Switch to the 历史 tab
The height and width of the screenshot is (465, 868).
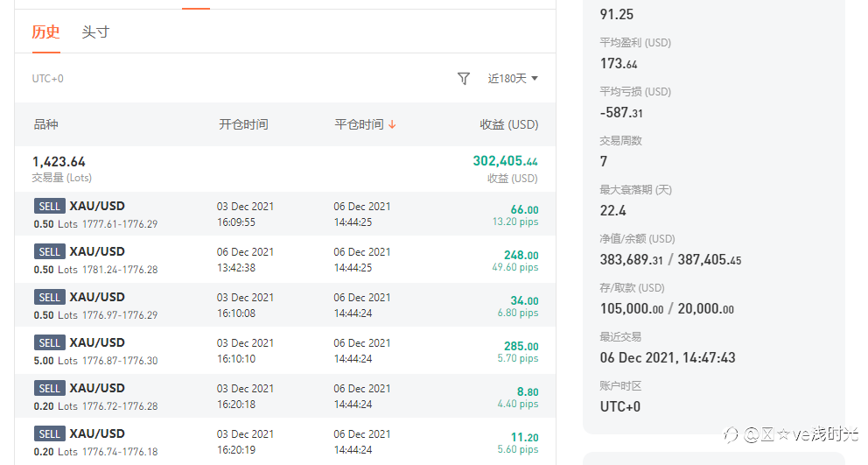(45, 32)
